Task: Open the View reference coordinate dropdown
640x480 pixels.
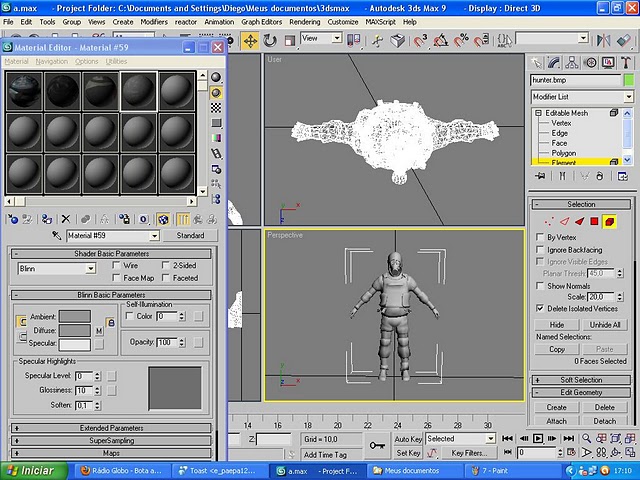Action: coord(337,38)
